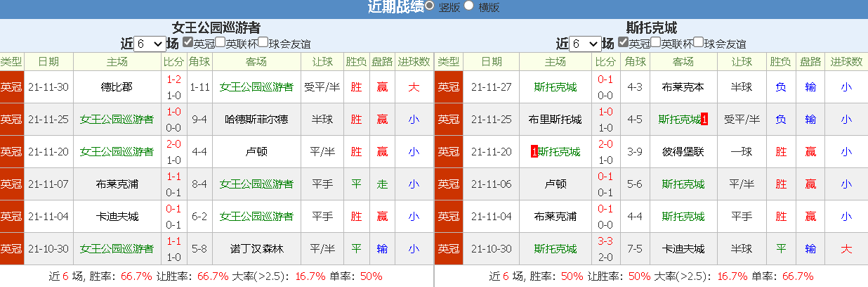Enable 球会友谊 filter for 斯托克城
The height and width of the screenshot is (287, 868).
(699, 42)
